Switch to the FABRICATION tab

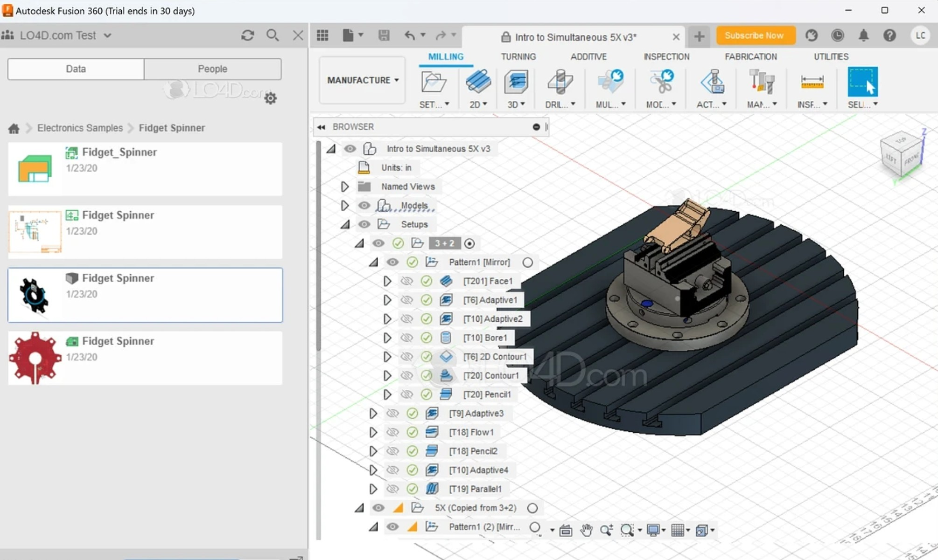(750, 56)
